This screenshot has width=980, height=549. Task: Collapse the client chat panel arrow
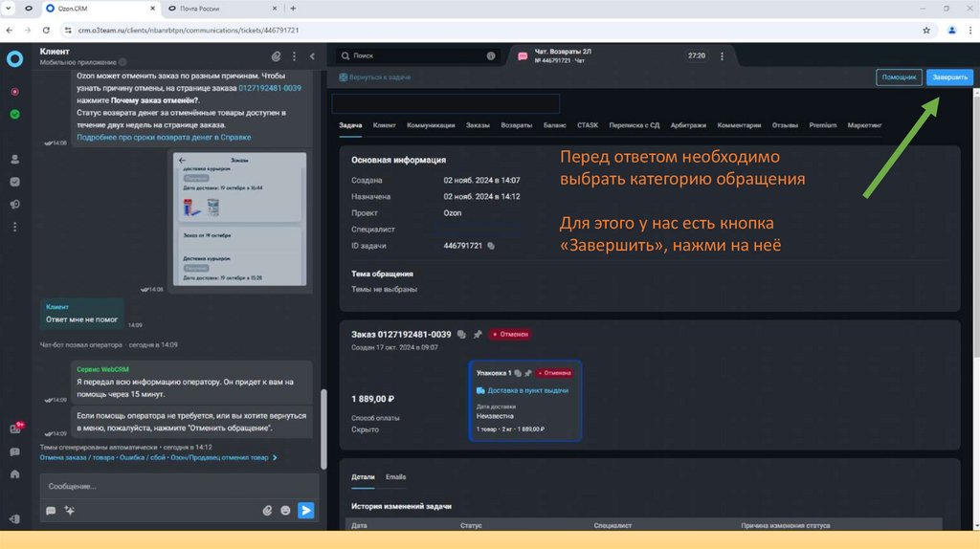pos(312,56)
